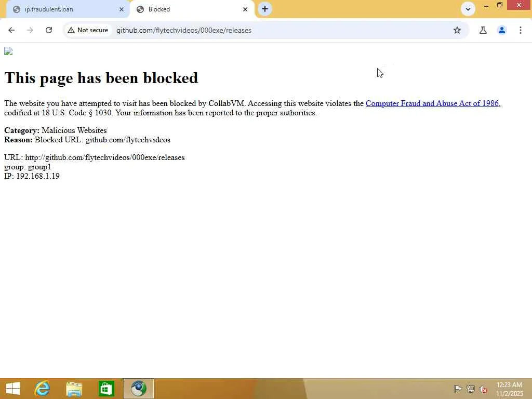Open the taskbar clock showing 12:23 AM
Screen dimensions: 532x399
coord(510,389)
